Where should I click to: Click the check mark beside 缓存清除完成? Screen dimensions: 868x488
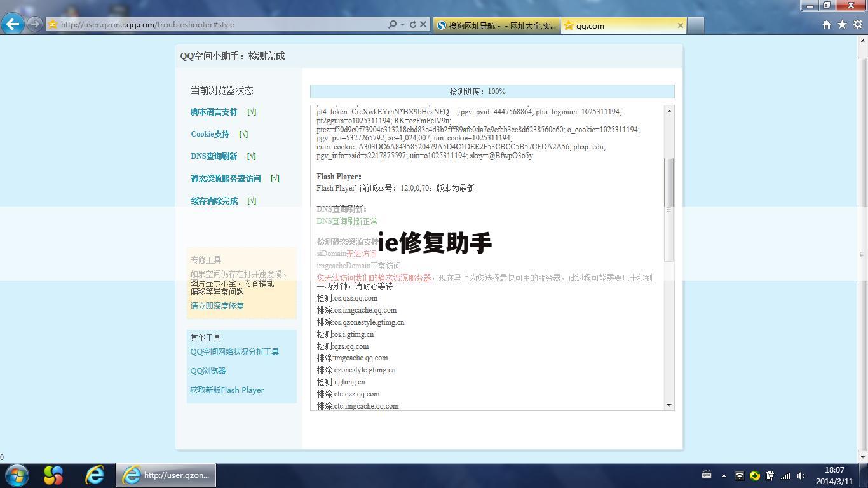pos(252,201)
